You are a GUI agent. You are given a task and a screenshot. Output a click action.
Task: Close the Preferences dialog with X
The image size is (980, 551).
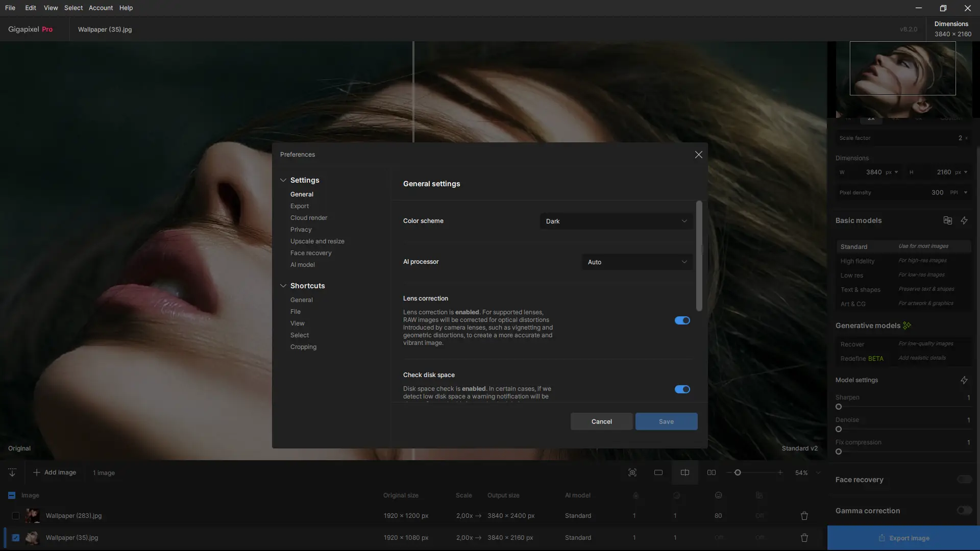699,155
